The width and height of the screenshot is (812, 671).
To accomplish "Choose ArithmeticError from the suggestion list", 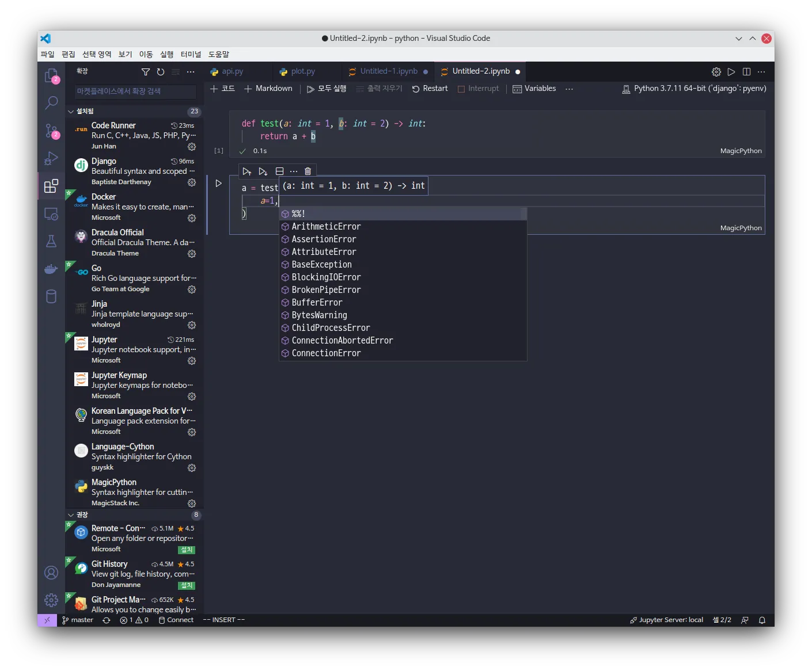I will (x=403, y=227).
